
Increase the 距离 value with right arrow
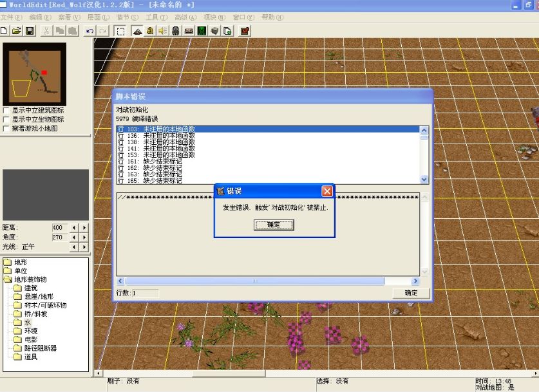84,227
